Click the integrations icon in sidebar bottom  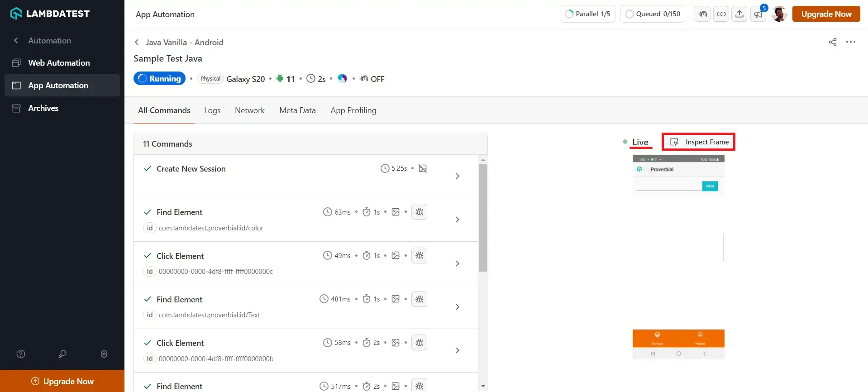pos(104,354)
